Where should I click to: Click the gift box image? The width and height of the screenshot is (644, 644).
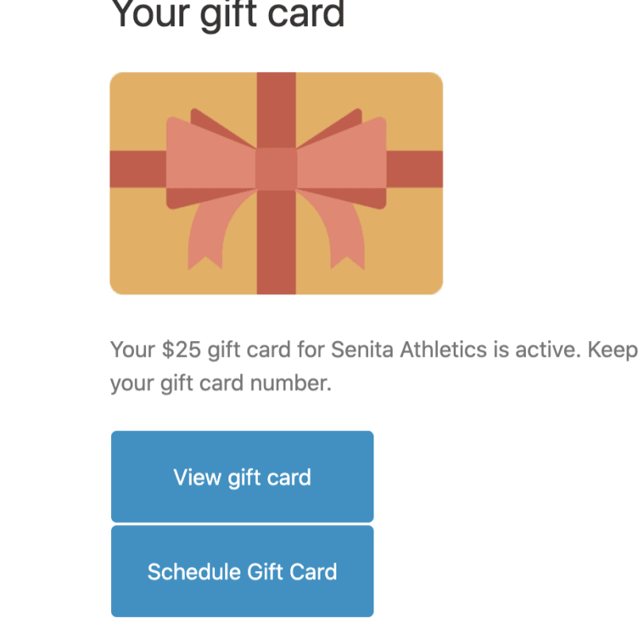point(276,182)
